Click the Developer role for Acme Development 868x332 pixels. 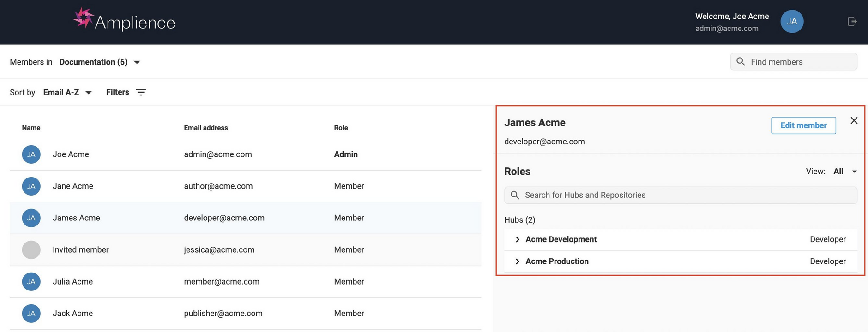828,239
